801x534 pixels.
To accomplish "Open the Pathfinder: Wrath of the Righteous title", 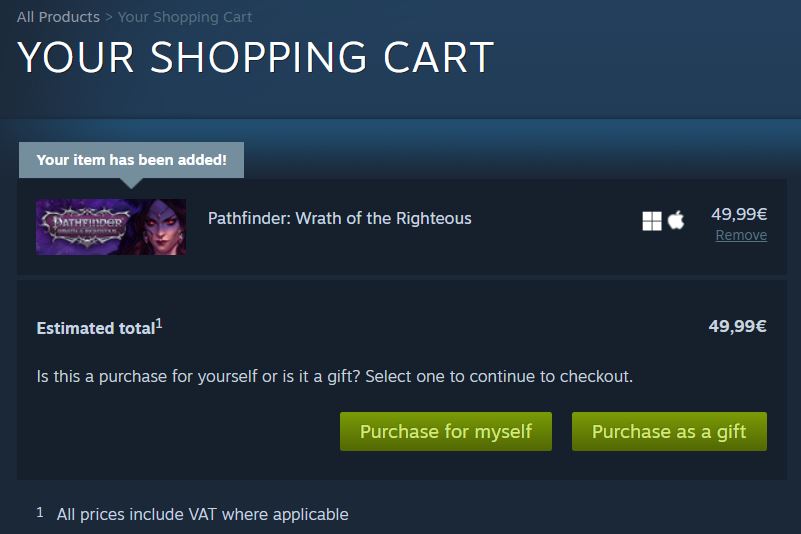I will 340,219.
